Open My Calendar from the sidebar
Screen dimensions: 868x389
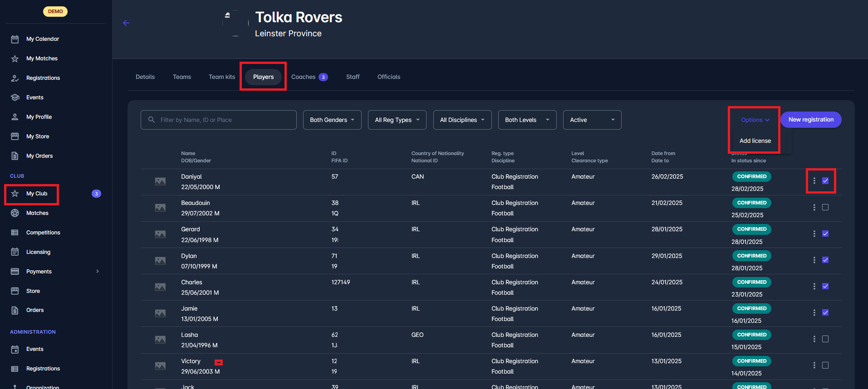coord(42,39)
